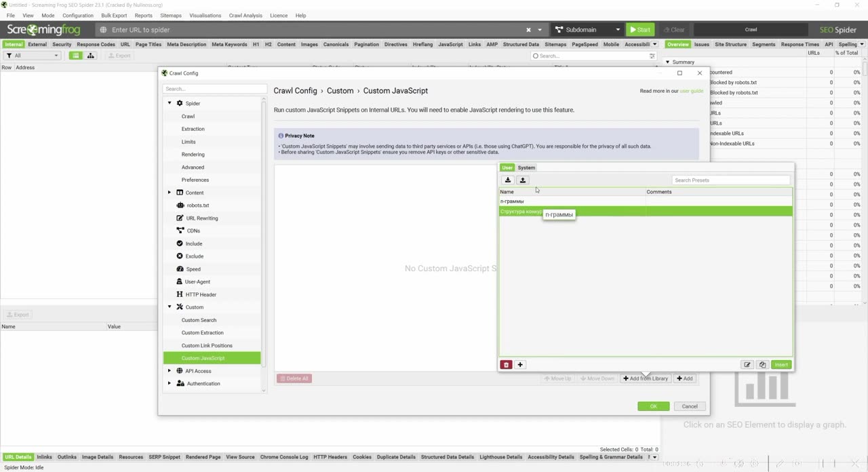The height and width of the screenshot is (472, 868).
Task: Click the Add from Library button
Action: 646,378
